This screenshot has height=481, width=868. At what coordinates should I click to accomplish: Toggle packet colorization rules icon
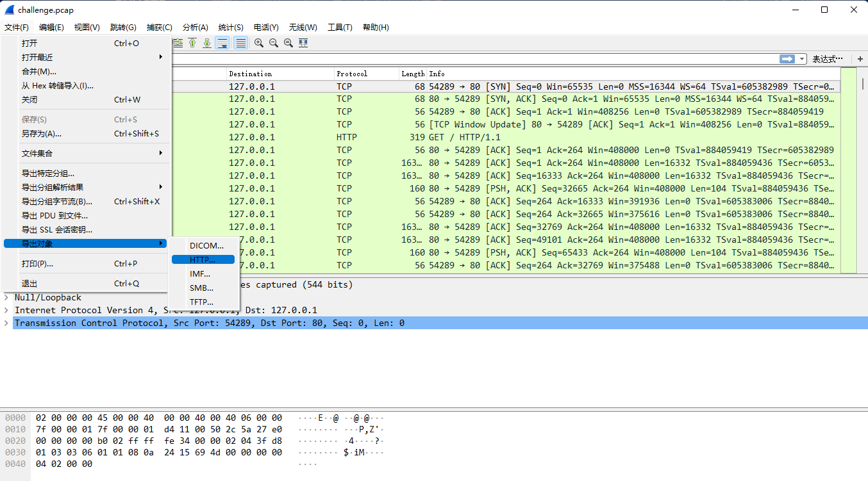tap(240, 43)
